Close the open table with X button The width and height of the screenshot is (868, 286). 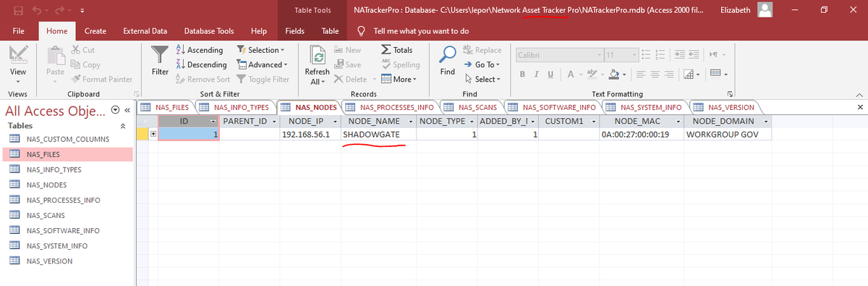[x=859, y=107]
